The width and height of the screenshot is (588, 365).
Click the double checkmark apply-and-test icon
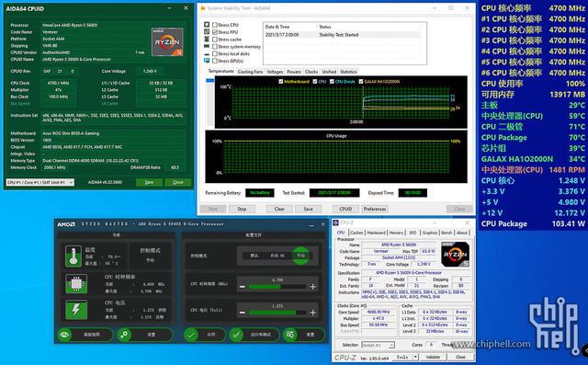pyautogui.click(x=236, y=335)
